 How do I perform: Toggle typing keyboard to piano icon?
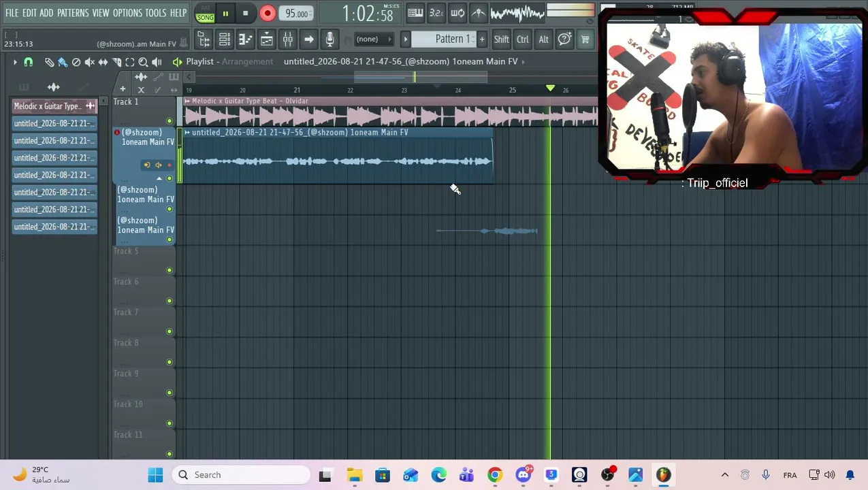click(x=415, y=13)
